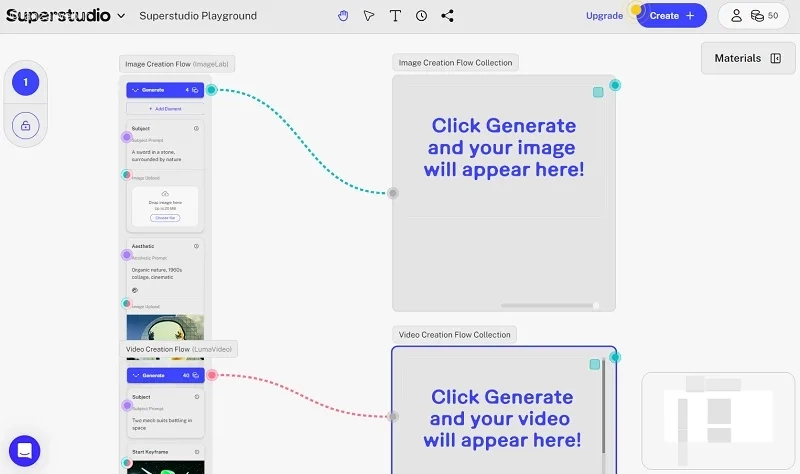Toggle the teal square on video collection
800x474 pixels.
595,364
